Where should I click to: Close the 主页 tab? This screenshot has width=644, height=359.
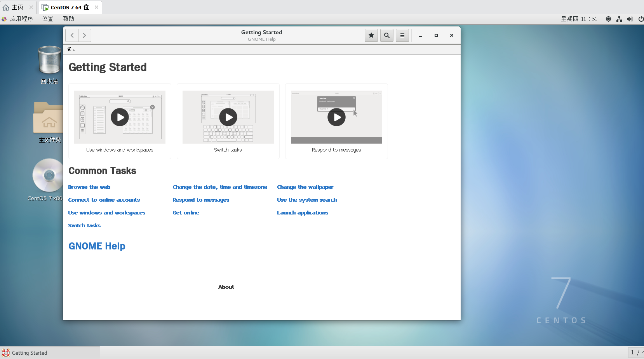(31, 7)
